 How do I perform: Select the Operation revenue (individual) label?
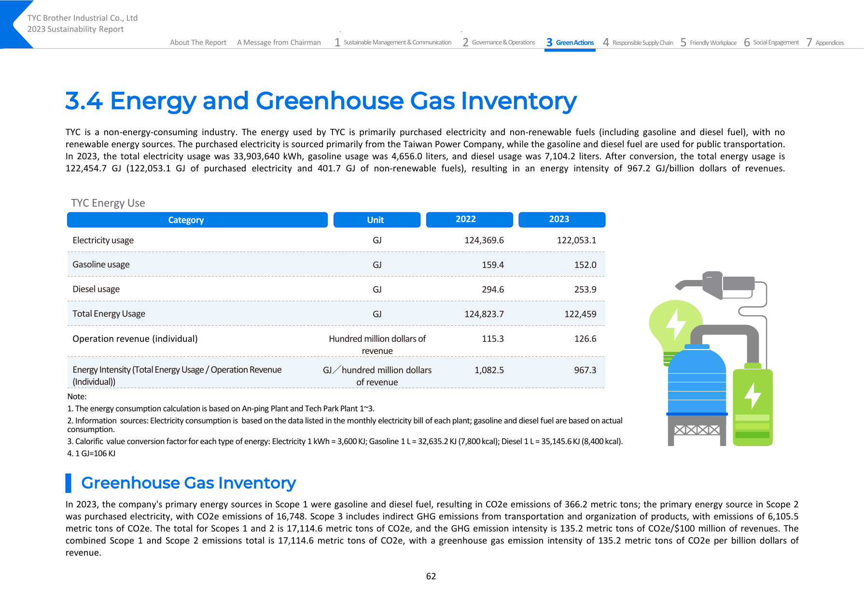[135, 339]
